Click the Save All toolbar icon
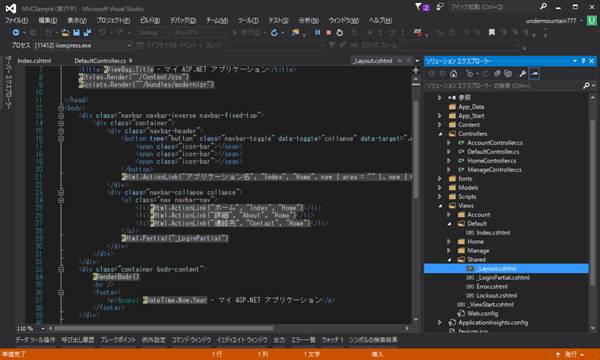 tap(88, 33)
